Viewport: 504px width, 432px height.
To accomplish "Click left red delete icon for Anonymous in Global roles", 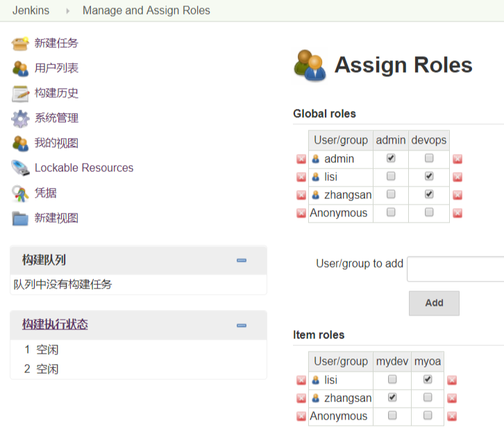I will pos(301,213).
